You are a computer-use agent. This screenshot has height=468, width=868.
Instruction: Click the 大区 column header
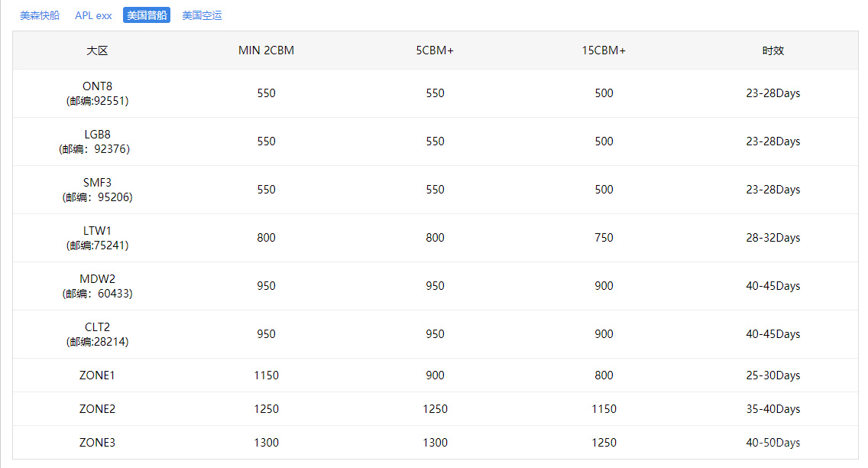97,50
